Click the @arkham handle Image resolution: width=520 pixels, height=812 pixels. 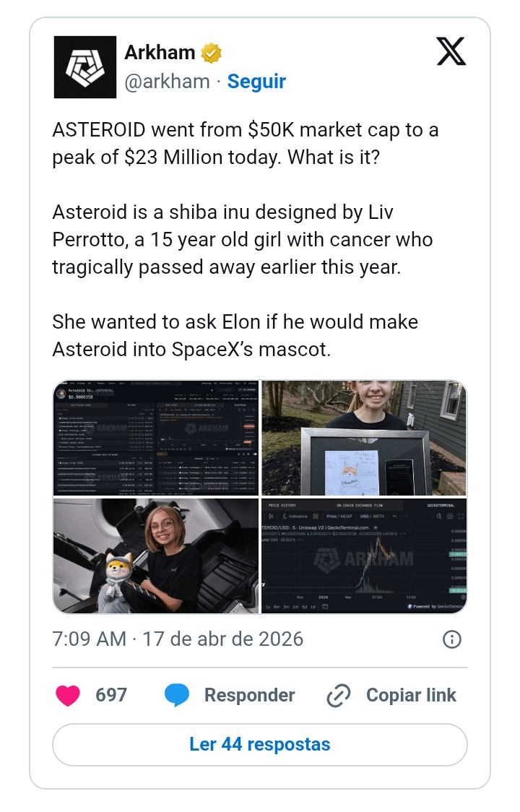[167, 82]
